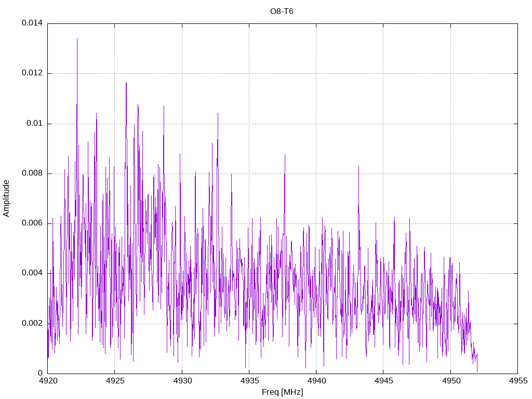Click the 0.002 y-axis tick label
Screen dimensions: 532x399
(x=32, y=323)
